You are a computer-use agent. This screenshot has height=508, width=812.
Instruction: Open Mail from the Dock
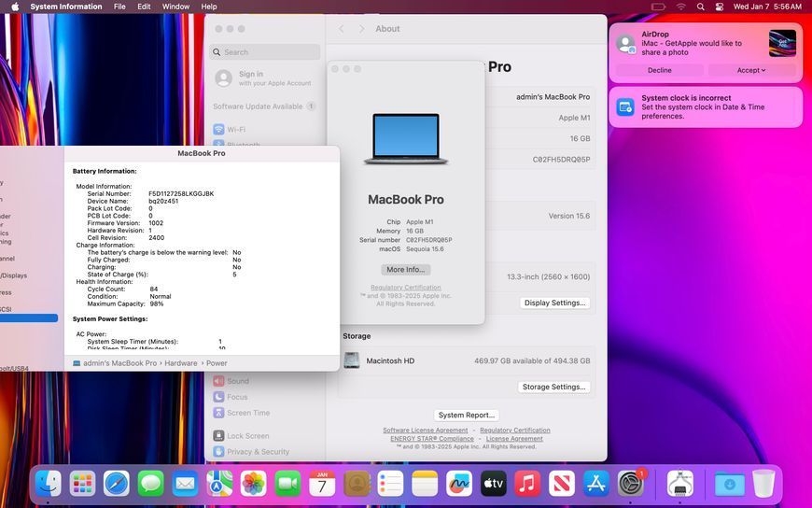pos(185,484)
